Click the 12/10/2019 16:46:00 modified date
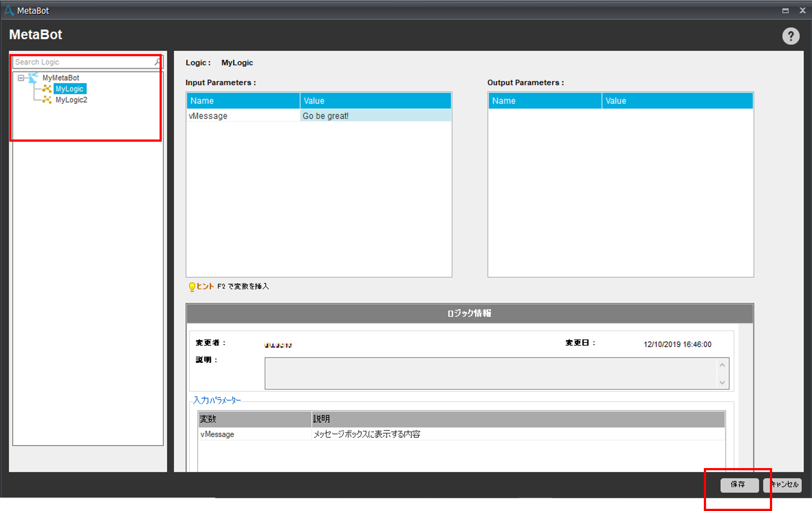Viewport: 812px width, 511px height. click(x=677, y=344)
